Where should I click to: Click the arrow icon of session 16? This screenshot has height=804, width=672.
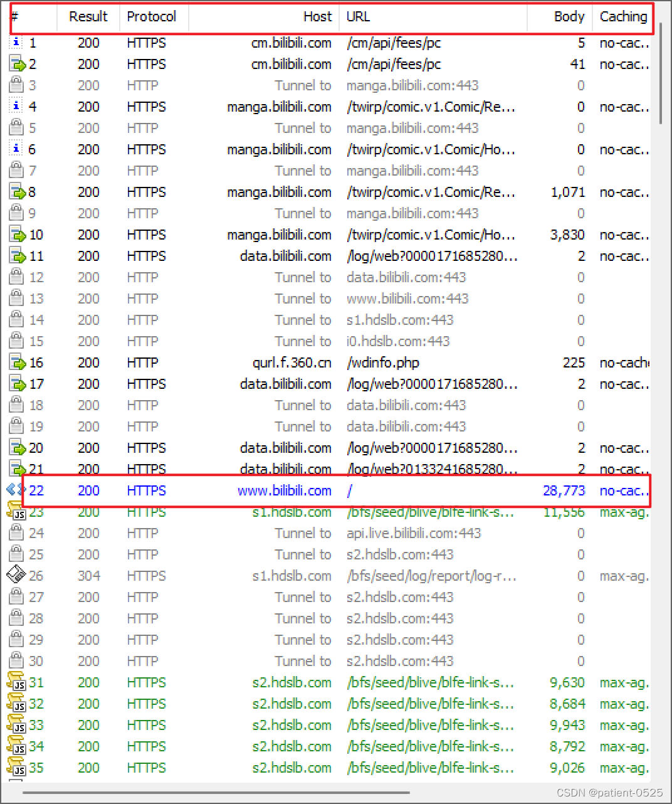(17, 362)
